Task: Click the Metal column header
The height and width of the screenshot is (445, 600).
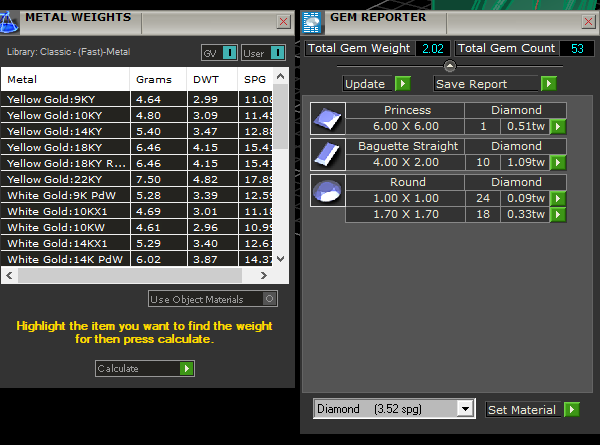Action: coord(66,79)
